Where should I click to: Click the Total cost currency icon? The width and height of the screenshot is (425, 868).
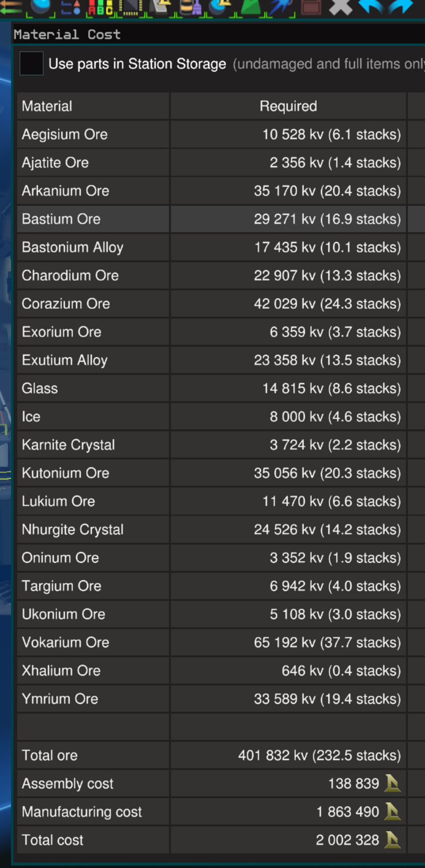tap(392, 840)
